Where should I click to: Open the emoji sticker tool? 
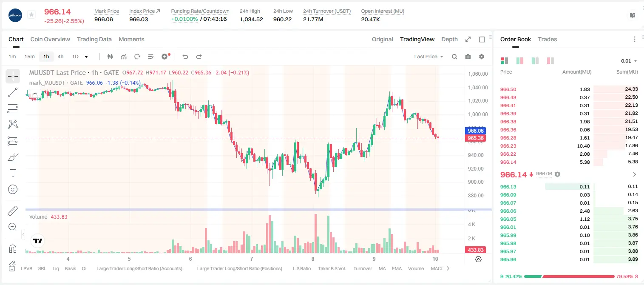[x=13, y=189]
